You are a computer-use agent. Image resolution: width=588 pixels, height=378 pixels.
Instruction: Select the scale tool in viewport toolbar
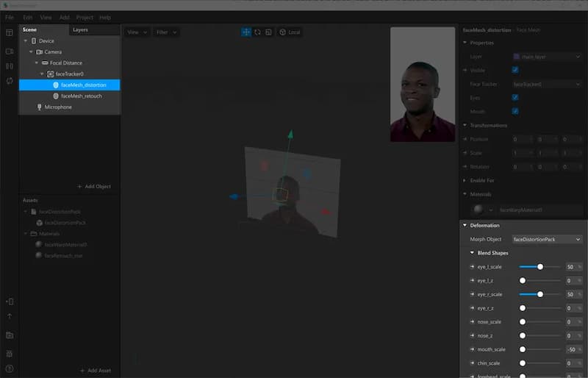(268, 32)
